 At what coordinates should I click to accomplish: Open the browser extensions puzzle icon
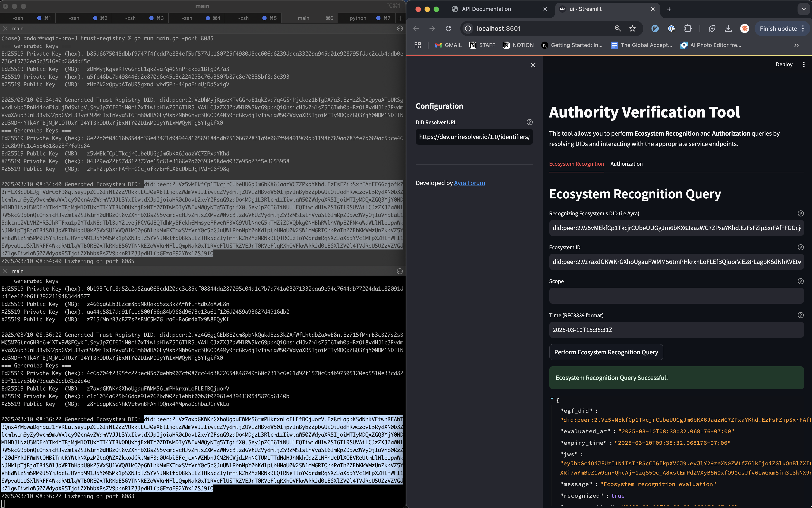pos(688,28)
